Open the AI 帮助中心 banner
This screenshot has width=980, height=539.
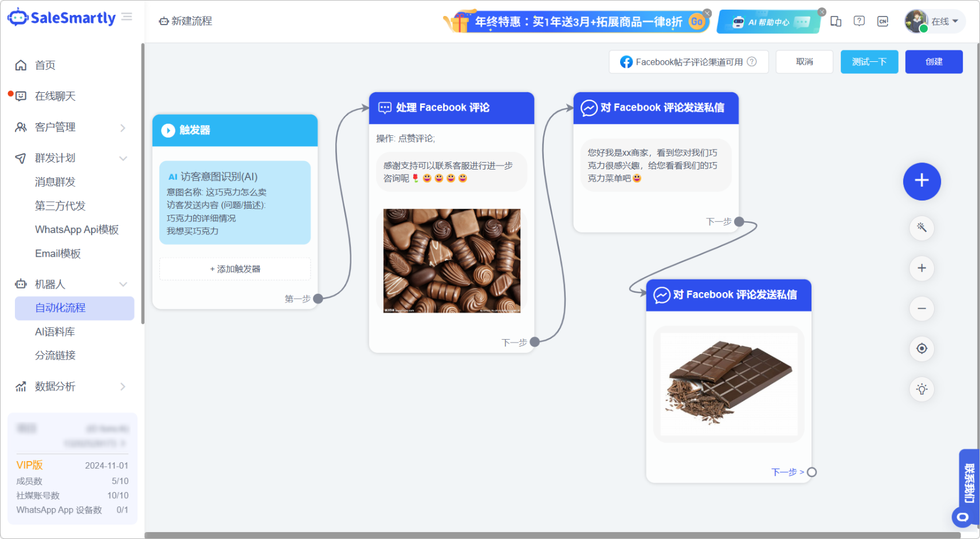tap(769, 22)
